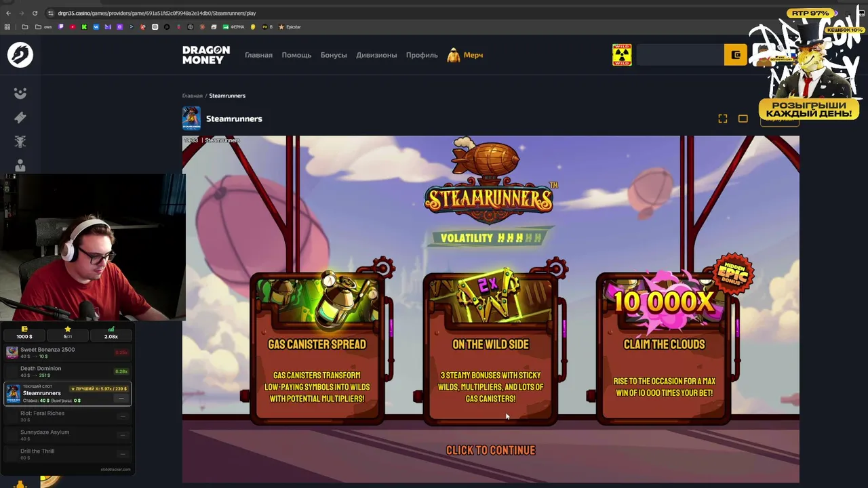This screenshot has height=488, width=868.
Task: Click the best X 5.97x / 239 $ badge
Action: pos(99,389)
